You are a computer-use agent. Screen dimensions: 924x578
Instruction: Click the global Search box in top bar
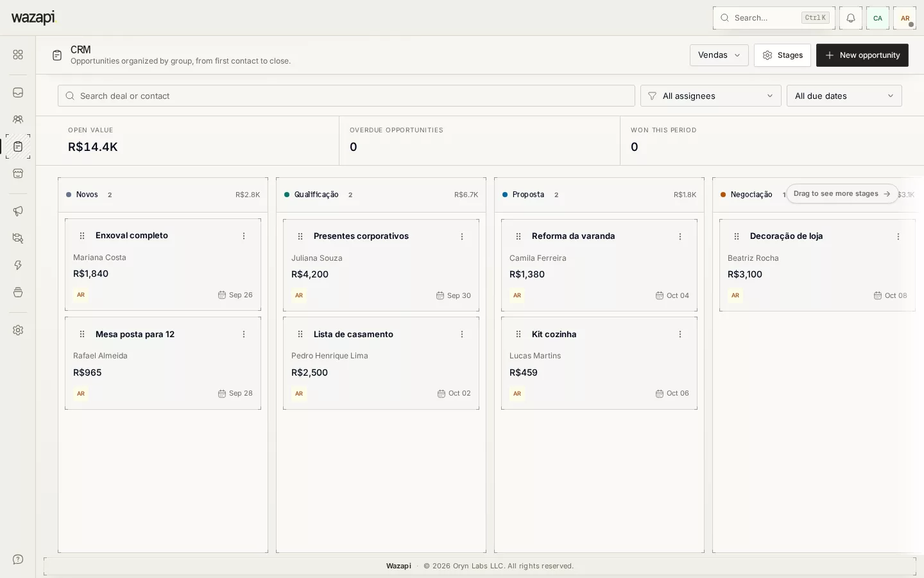pos(774,18)
